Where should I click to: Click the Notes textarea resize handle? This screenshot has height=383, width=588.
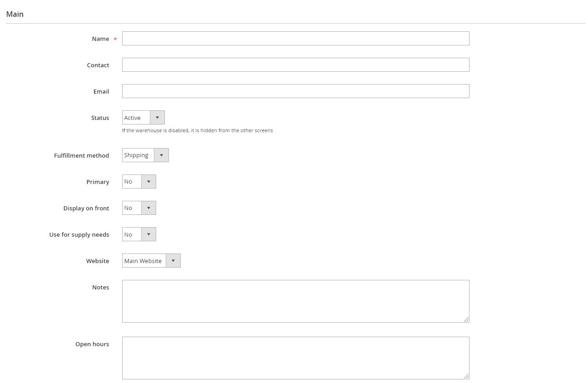[466, 319]
